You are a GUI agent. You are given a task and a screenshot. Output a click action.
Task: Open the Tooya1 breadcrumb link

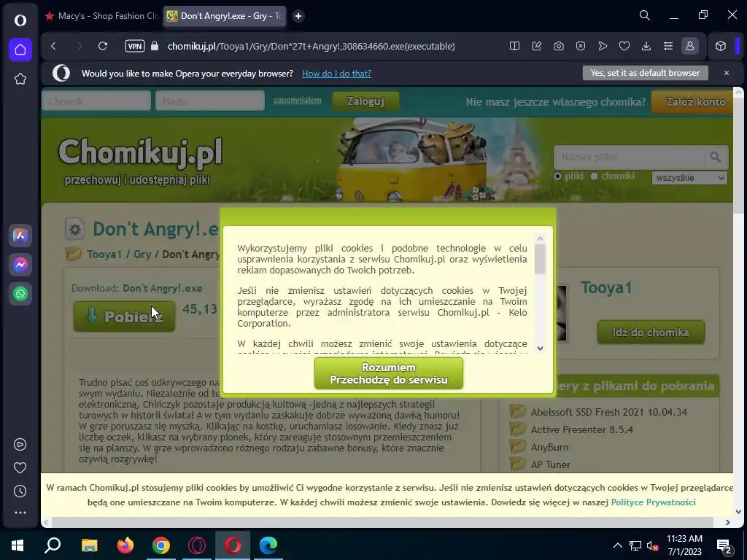point(104,254)
